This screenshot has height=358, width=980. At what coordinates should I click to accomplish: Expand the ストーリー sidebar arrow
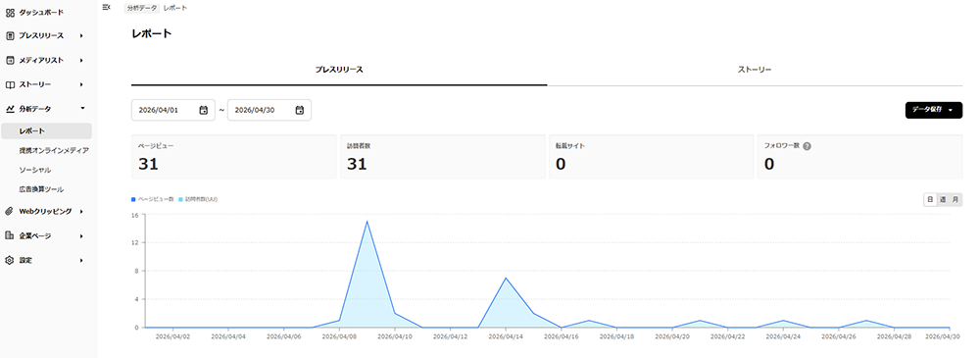82,84
